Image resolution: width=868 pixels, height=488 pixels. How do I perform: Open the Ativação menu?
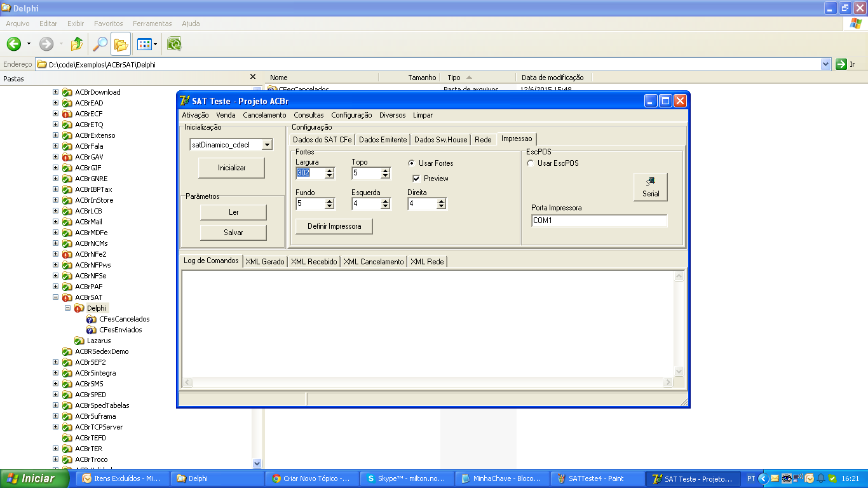(195, 115)
